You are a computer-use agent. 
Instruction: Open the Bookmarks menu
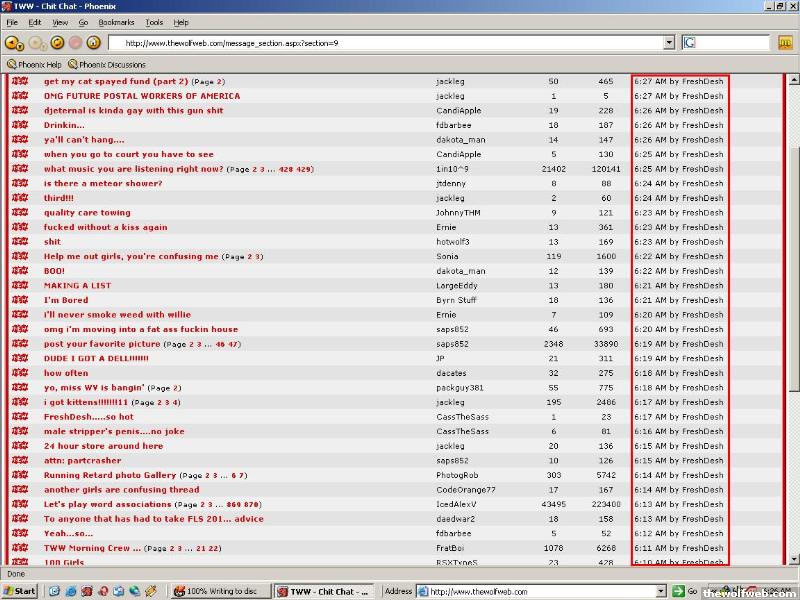[x=116, y=22]
